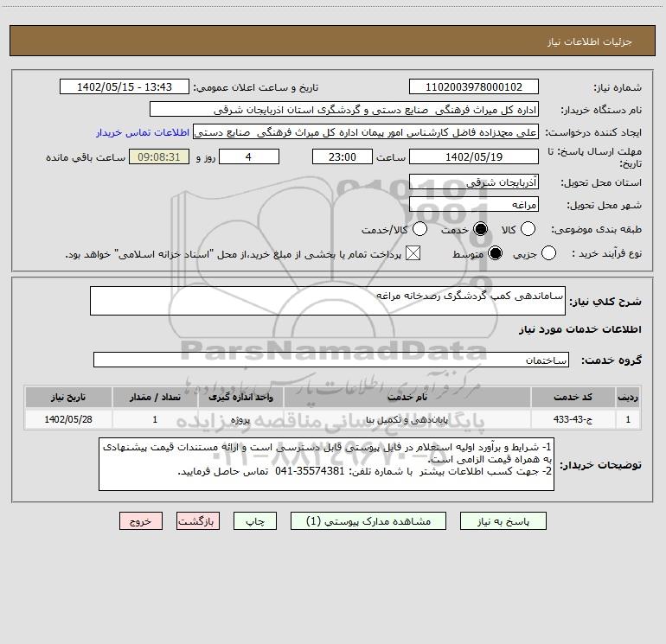The height and width of the screenshot is (644, 666).
Task: Click the چاپ print button
Action: coord(255,521)
